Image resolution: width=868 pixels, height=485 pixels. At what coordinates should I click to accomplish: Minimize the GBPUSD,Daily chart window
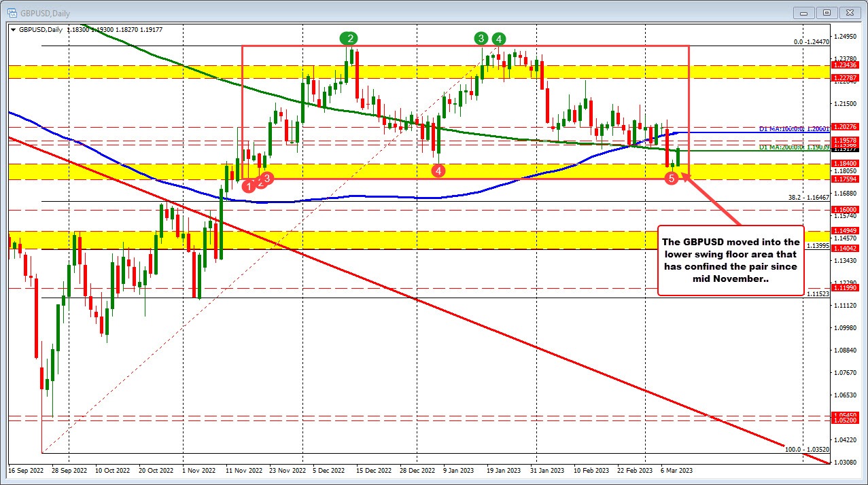tap(804, 12)
